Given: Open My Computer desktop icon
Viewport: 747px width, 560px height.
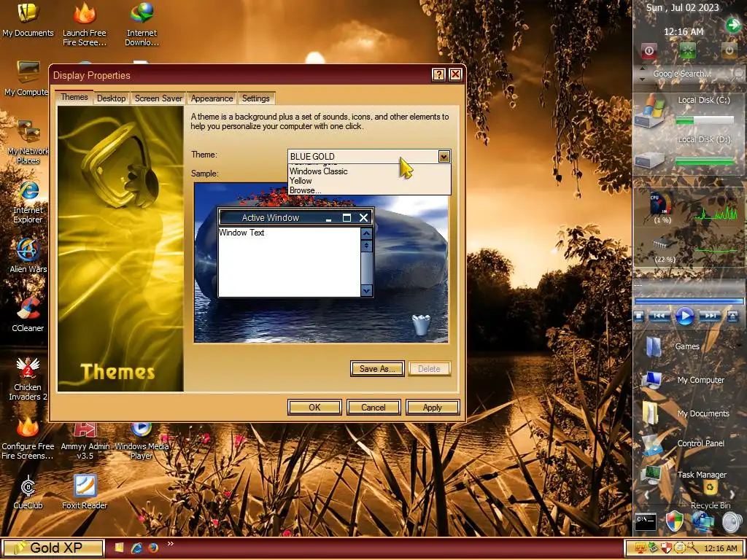Looking at the screenshot, I should (x=28, y=79).
